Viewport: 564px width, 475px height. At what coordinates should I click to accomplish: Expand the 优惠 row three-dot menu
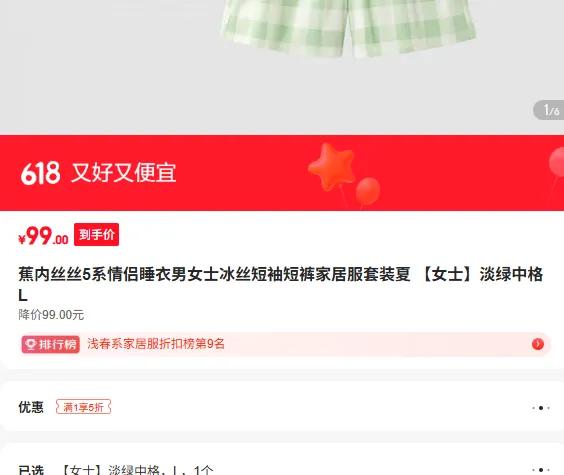click(541, 408)
